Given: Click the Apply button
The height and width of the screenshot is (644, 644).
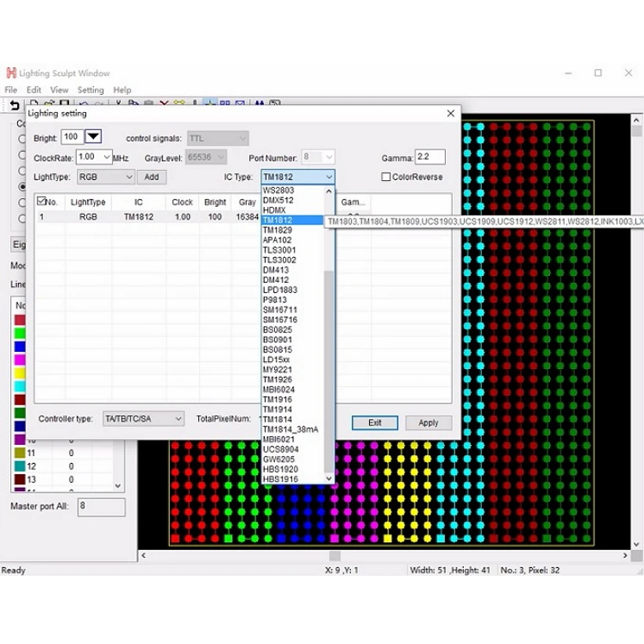Looking at the screenshot, I should pyautogui.click(x=429, y=422).
